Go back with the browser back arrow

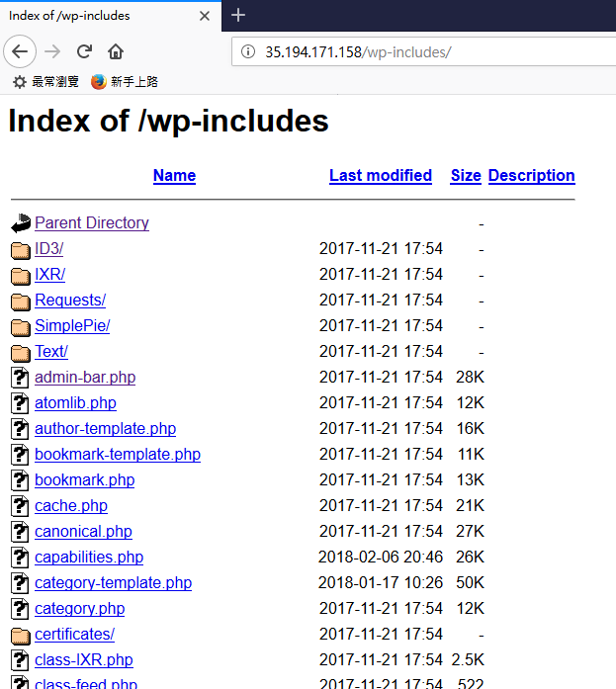pyautogui.click(x=20, y=51)
